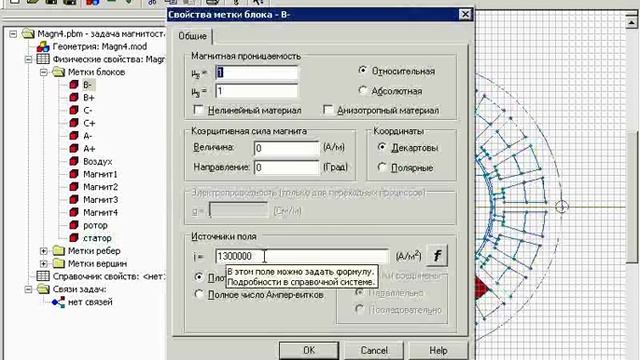Click the folder icon of Метки блоков
This screenshot has height=360, width=640.
pyautogui.click(x=58, y=72)
